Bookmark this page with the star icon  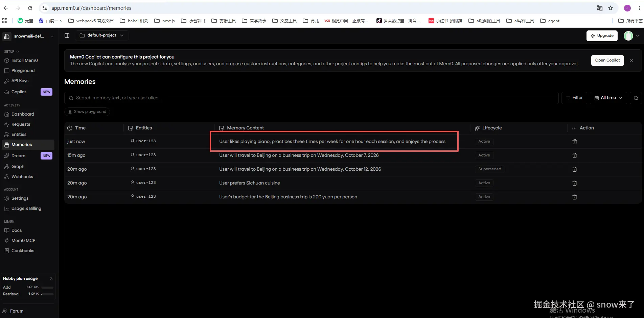(x=611, y=8)
